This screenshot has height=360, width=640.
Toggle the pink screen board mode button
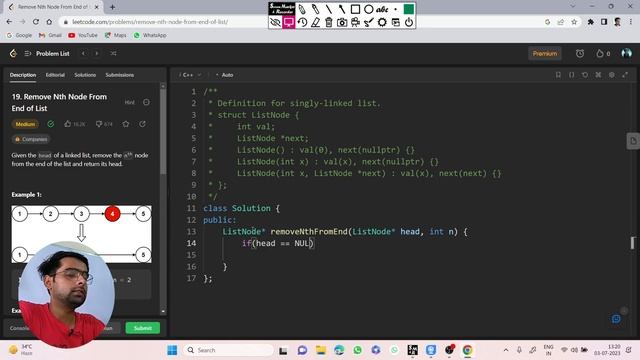[289, 22]
